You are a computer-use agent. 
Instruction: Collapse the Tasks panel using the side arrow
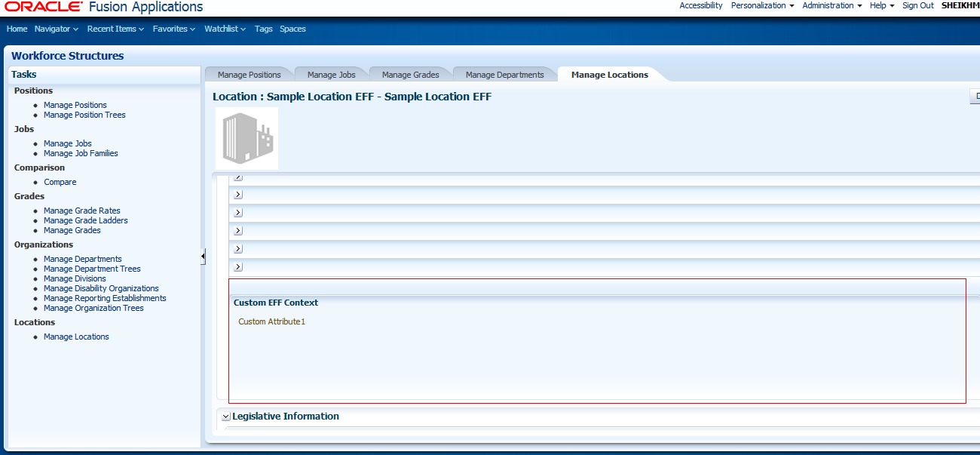pyautogui.click(x=202, y=256)
